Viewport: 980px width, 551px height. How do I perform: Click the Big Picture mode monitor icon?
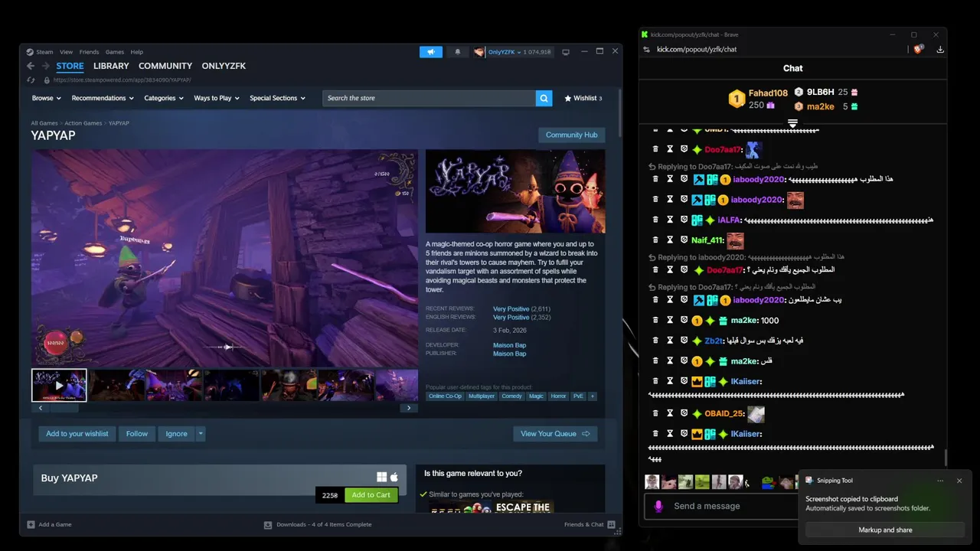[566, 52]
